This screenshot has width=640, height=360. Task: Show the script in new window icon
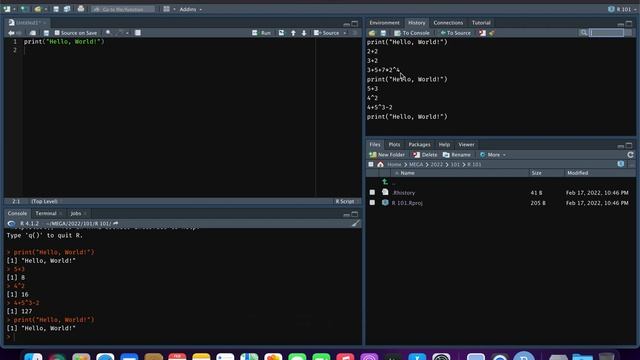pos(33,33)
